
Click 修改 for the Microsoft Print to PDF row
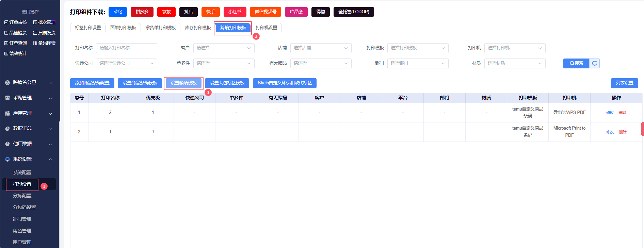pyautogui.click(x=610, y=132)
